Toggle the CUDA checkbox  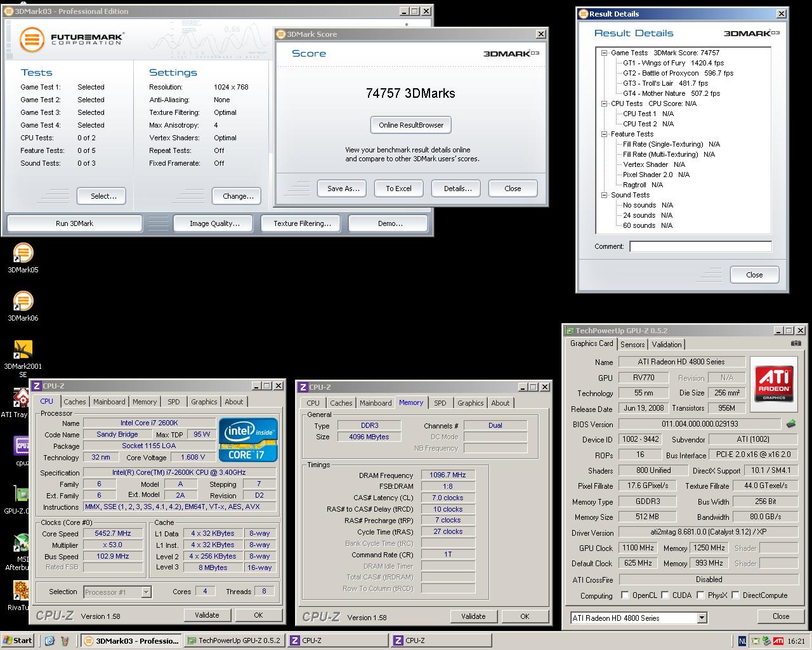665,595
